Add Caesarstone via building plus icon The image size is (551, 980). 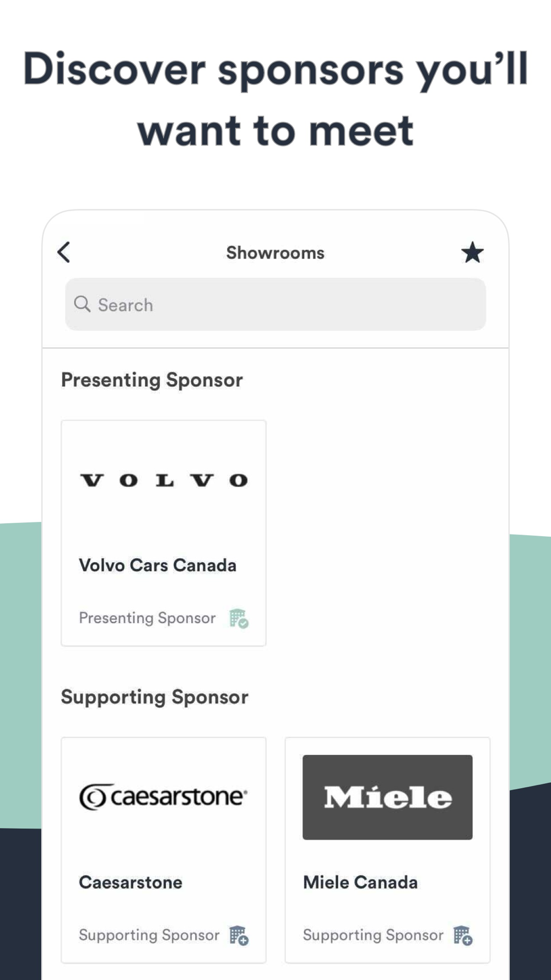(239, 935)
